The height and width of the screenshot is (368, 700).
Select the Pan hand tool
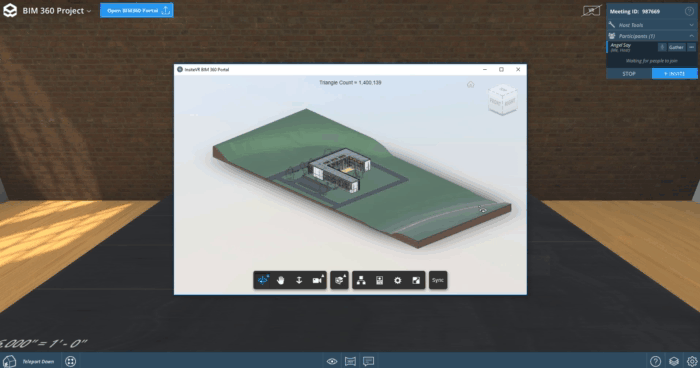[281, 280]
